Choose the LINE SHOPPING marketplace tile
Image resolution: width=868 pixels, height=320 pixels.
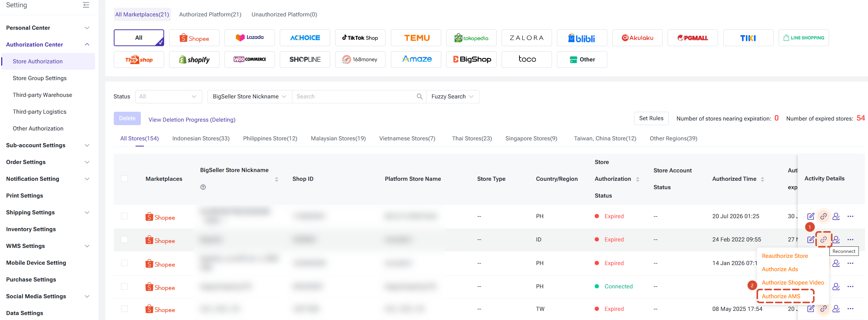(x=804, y=38)
